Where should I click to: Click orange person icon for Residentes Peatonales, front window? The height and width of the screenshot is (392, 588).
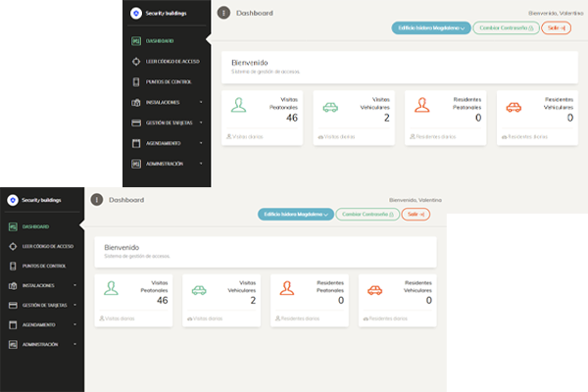pyautogui.click(x=286, y=290)
